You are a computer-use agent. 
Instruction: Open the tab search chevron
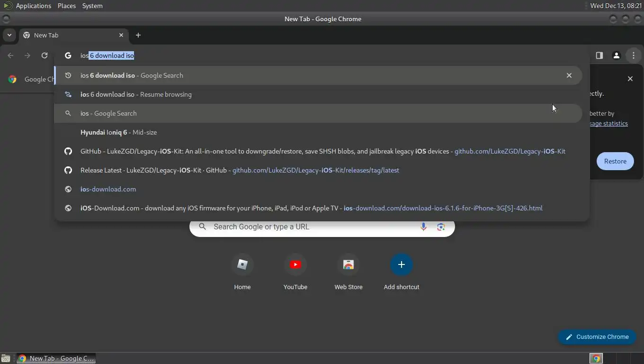[x=9, y=35]
